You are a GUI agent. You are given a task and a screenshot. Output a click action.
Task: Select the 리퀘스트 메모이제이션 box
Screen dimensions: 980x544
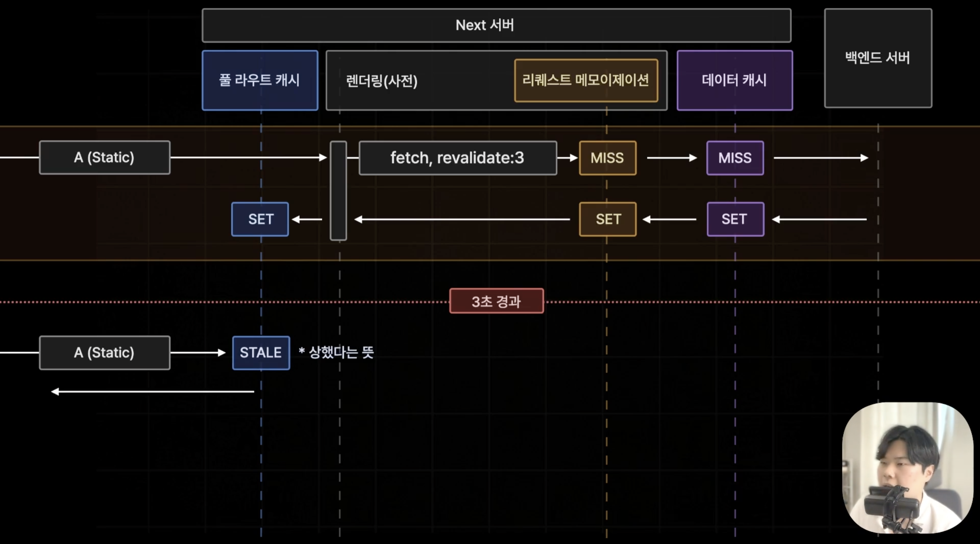point(586,80)
